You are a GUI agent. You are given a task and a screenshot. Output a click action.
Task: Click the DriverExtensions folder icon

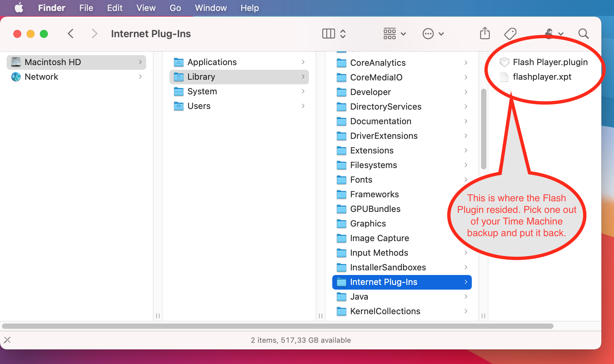pos(342,136)
